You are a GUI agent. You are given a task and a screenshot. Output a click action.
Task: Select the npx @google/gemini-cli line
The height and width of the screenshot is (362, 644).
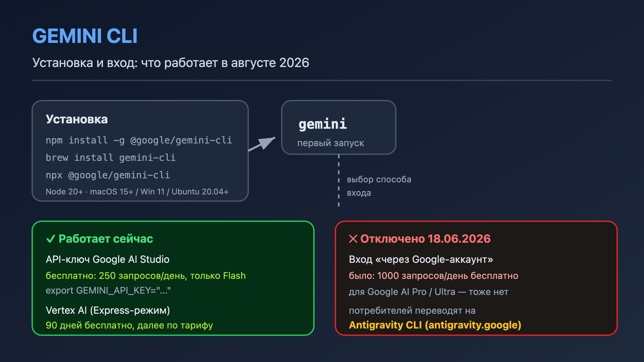pyautogui.click(x=108, y=175)
